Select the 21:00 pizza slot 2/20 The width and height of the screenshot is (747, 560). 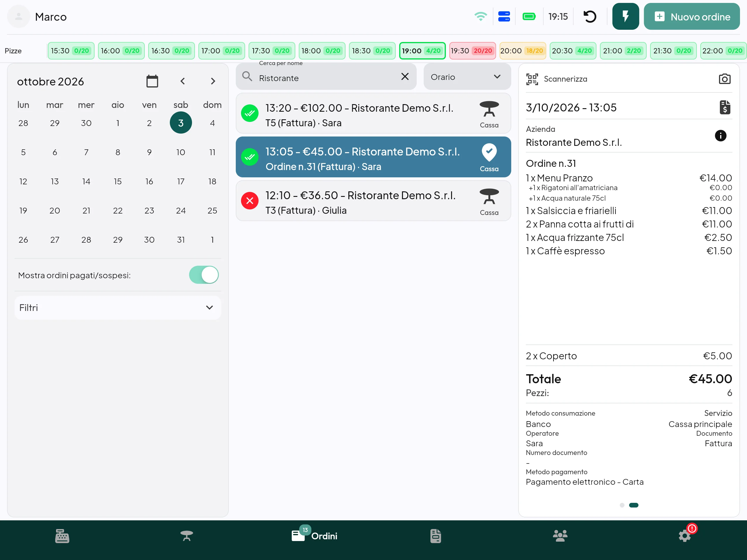point(623,51)
